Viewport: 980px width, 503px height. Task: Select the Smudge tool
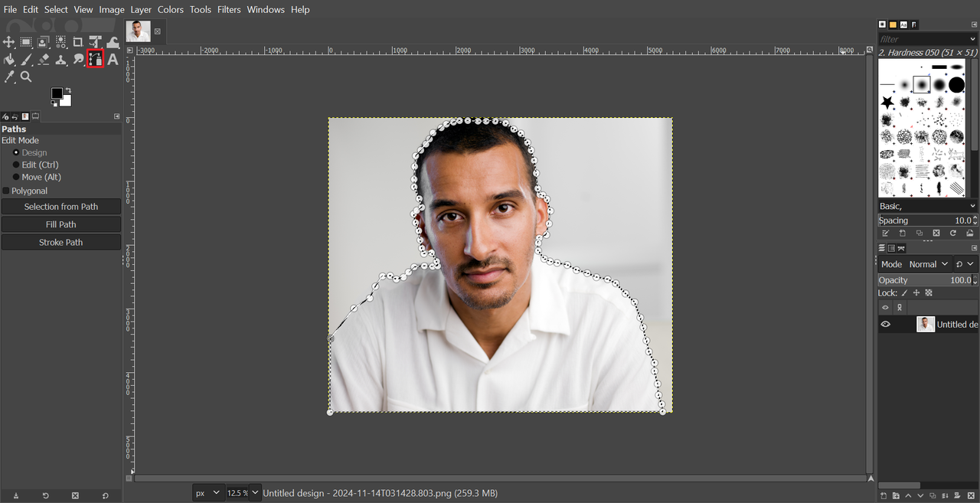pos(78,59)
